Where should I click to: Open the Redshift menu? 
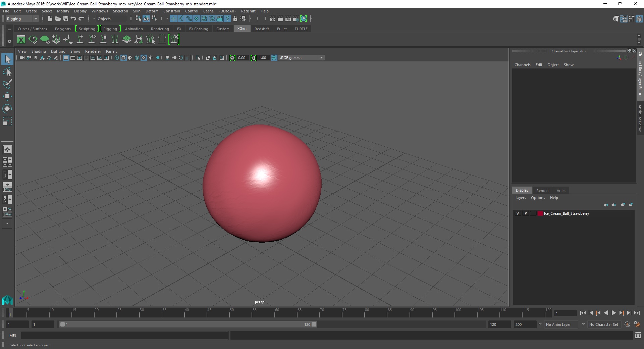[x=248, y=11]
